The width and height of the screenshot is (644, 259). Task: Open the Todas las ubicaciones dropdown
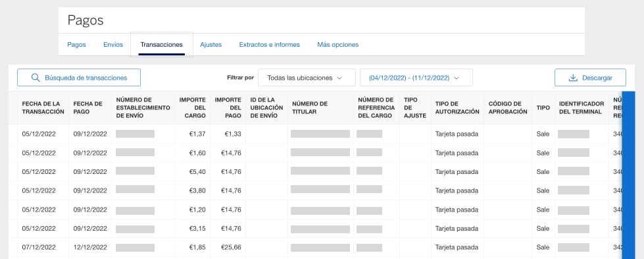[307, 77]
